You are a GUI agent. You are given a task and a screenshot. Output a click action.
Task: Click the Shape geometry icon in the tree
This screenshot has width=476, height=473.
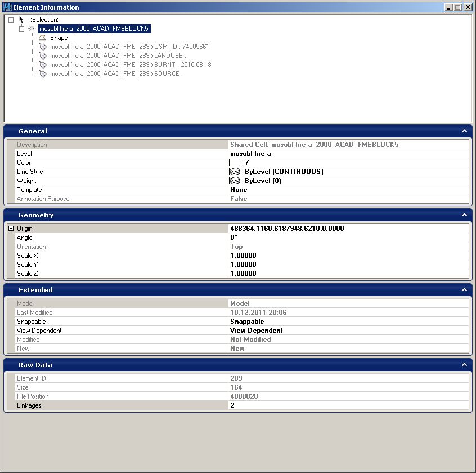tap(43, 38)
